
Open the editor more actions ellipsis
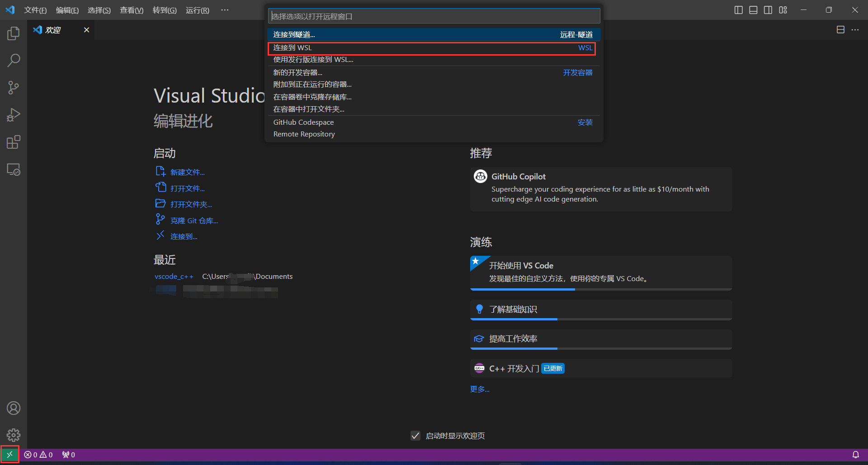pos(855,30)
